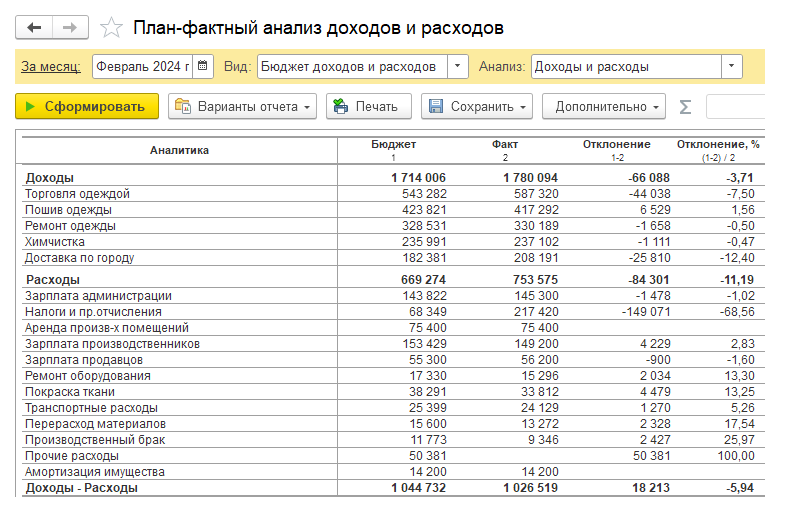The image size is (800, 512).
Task: Open the 'Анализ' dropdown arrow
Action: coord(732,66)
